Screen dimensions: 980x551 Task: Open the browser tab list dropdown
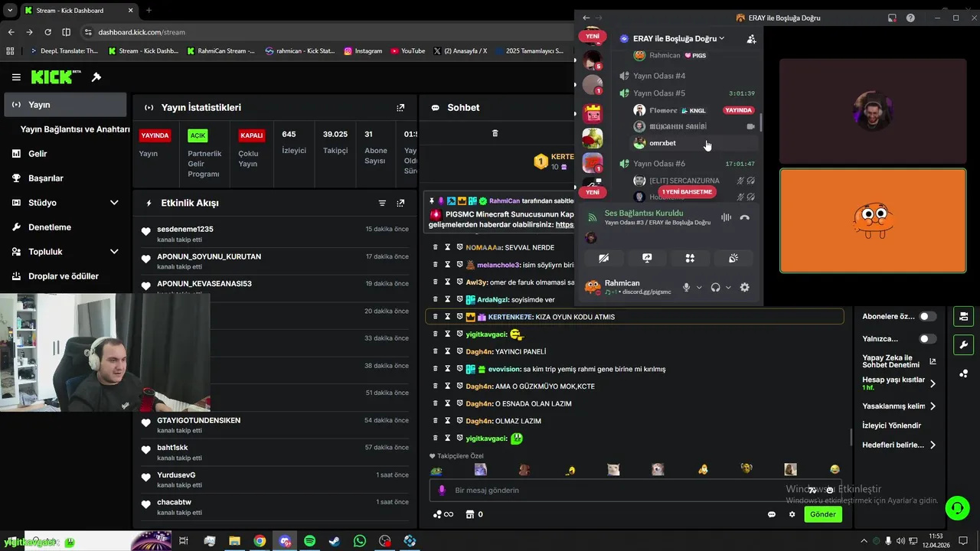tap(10, 10)
